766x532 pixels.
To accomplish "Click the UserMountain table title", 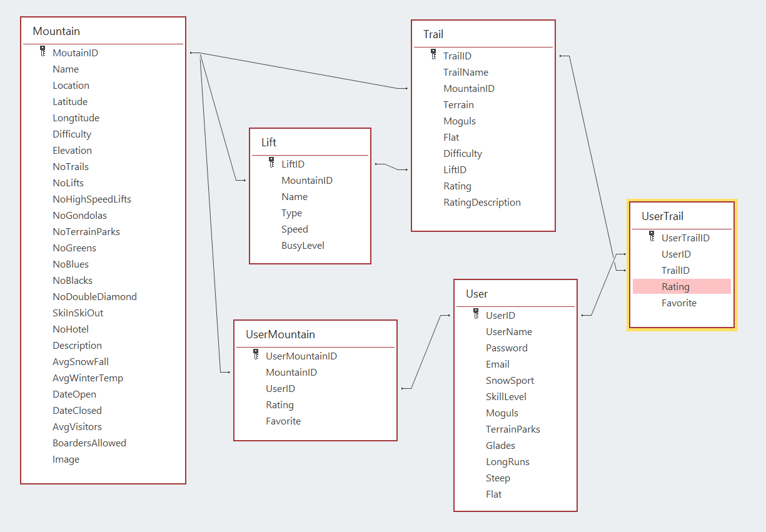I will pyautogui.click(x=280, y=334).
